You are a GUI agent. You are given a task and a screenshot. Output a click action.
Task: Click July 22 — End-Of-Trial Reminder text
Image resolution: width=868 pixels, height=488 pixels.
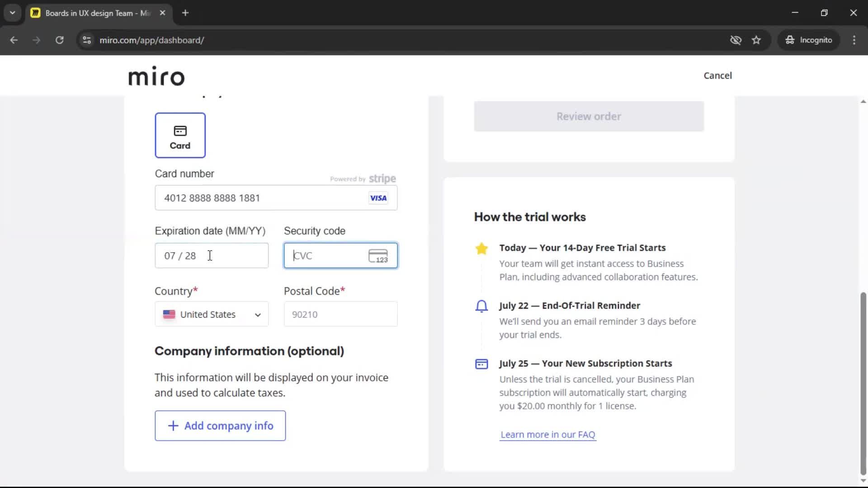pos(570,305)
